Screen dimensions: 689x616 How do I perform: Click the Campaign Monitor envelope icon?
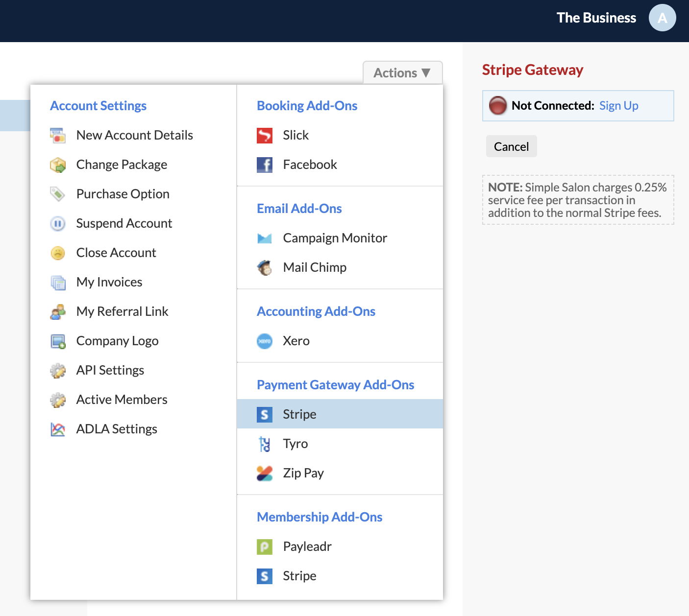265,238
